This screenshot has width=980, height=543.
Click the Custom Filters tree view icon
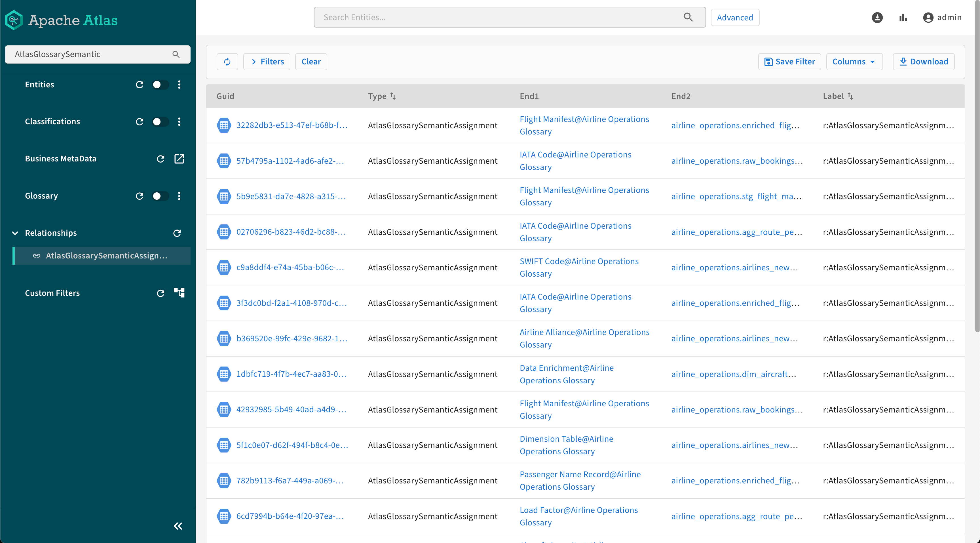[x=179, y=292]
